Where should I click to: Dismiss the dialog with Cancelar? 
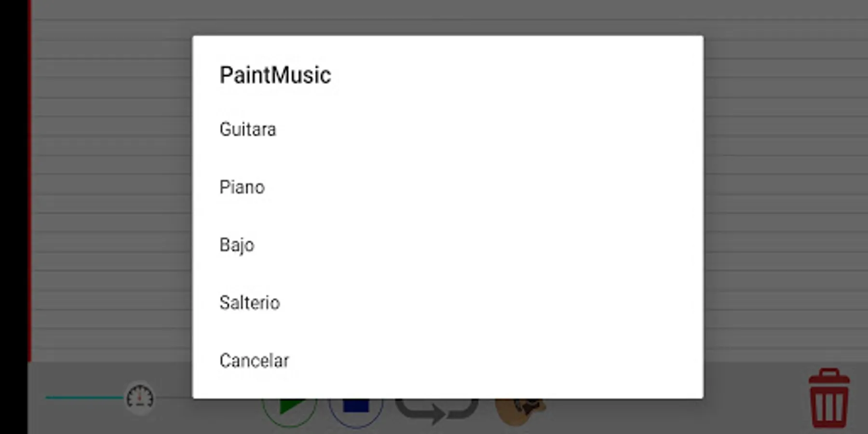tap(448, 361)
